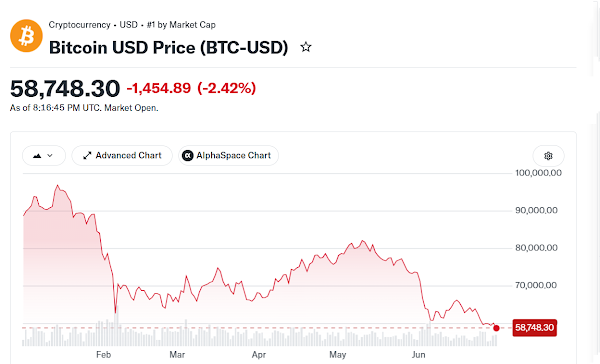Click the Bitcoin USD Price (BTC-USD) heading
Image resolution: width=600 pixels, height=364 pixels.
click(x=168, y=48)
